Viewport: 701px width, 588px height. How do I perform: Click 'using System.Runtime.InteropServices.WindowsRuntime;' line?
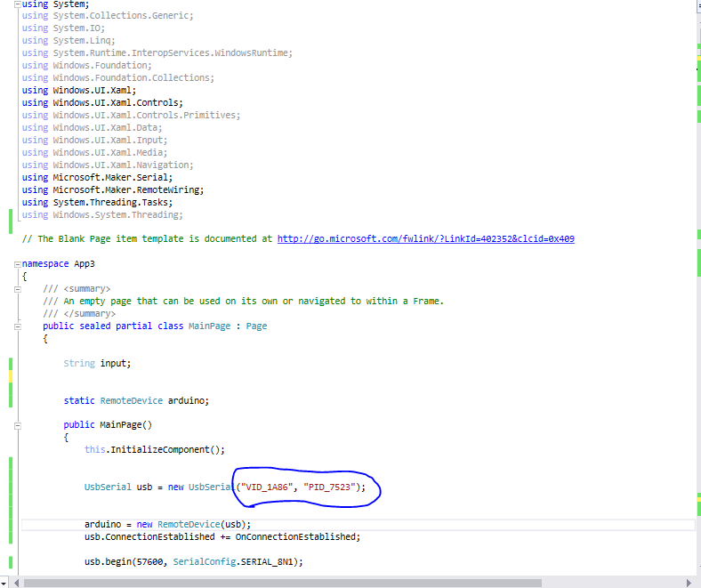coord(157,52)
